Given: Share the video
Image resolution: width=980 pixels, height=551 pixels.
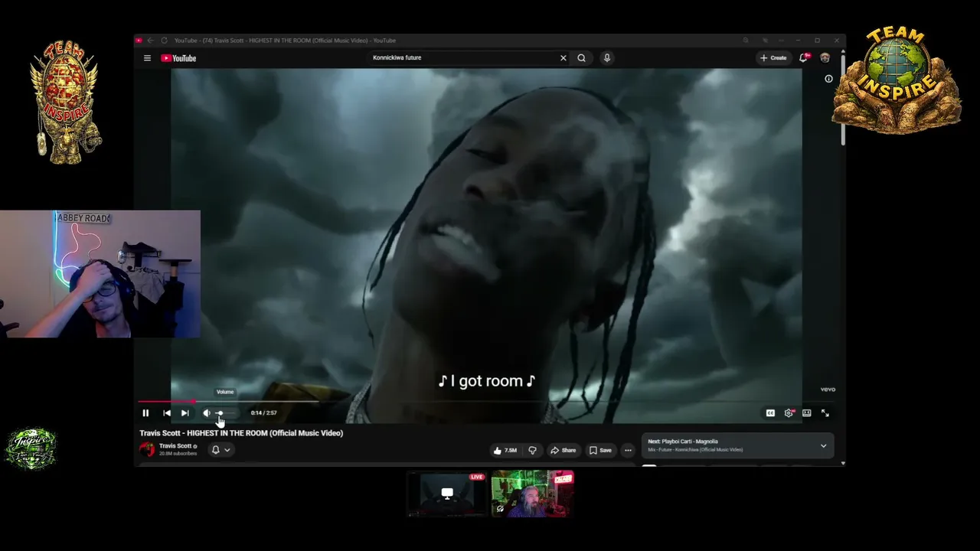Looking at the screenshot, I should coord(563,450).
